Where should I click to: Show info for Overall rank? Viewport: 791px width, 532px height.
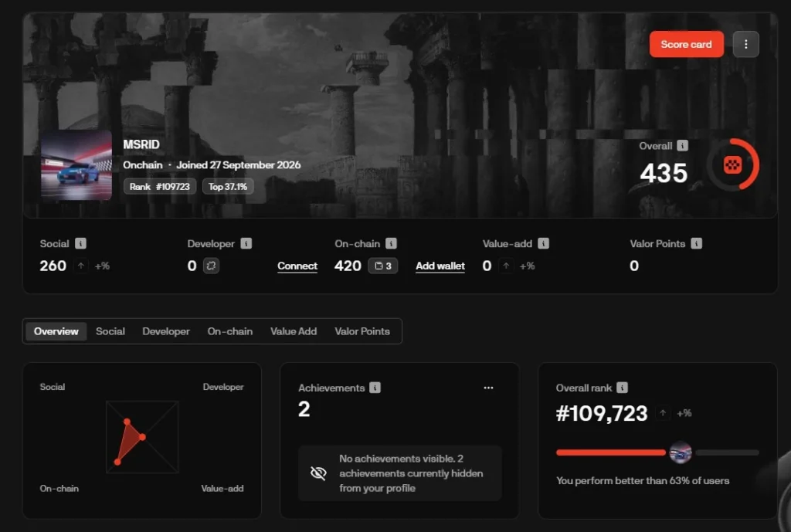point(622,388)
